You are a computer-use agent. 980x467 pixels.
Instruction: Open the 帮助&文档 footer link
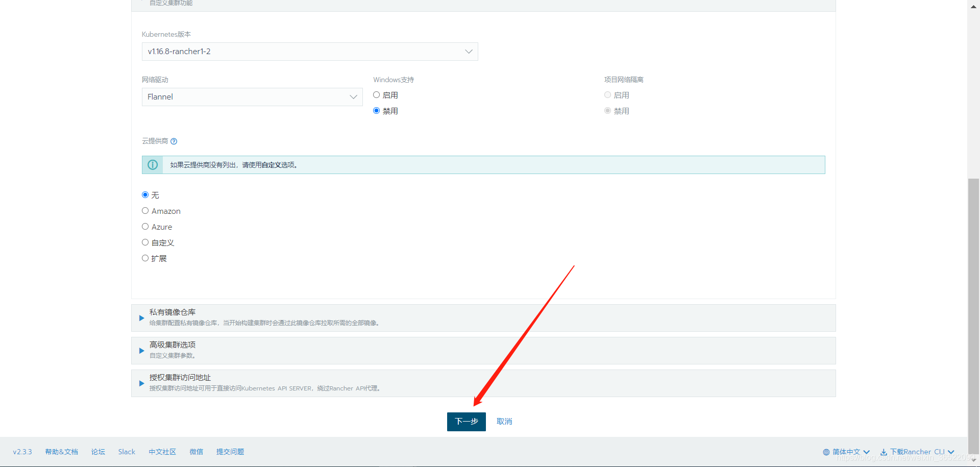(61, 452)
